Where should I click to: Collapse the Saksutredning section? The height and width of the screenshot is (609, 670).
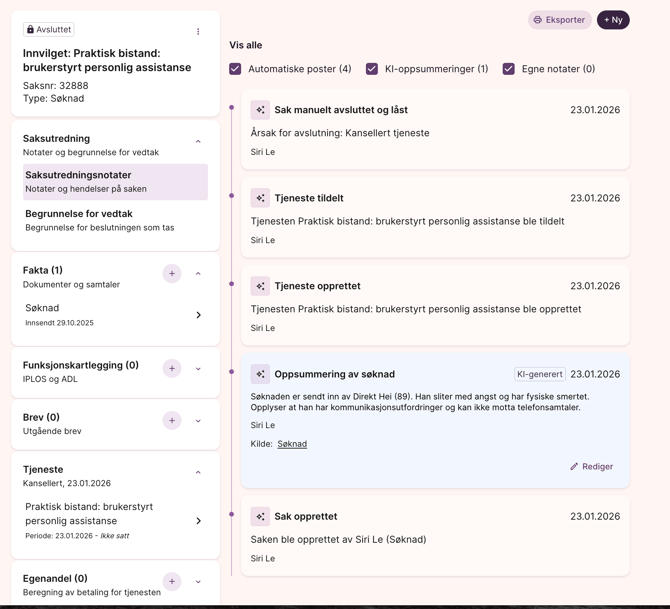(x=198, y=142)
